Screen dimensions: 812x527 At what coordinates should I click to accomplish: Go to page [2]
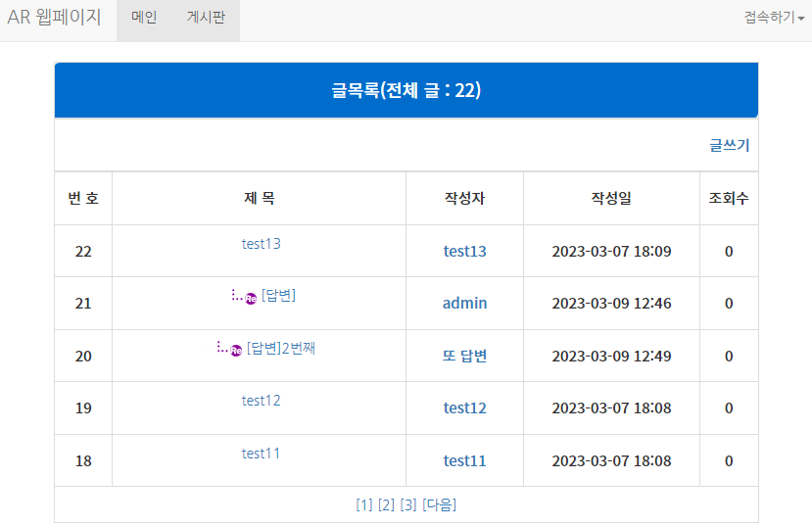[x=386, y=504]
